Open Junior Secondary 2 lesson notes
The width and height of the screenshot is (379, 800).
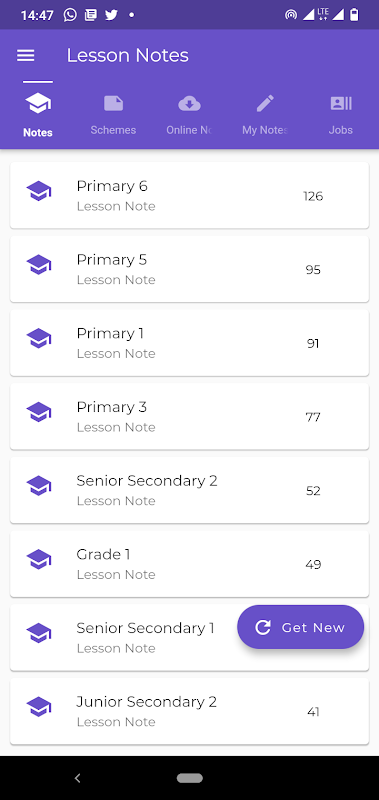[x=189, y=711]
